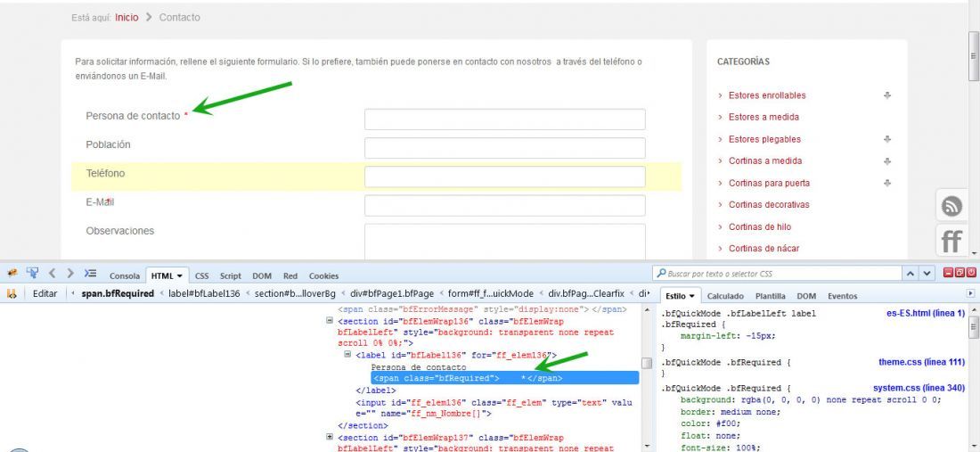The height and width of the screenshot is (452, 980).
Task: Click the search magnifier icon in Firebug
Action: 661,274
